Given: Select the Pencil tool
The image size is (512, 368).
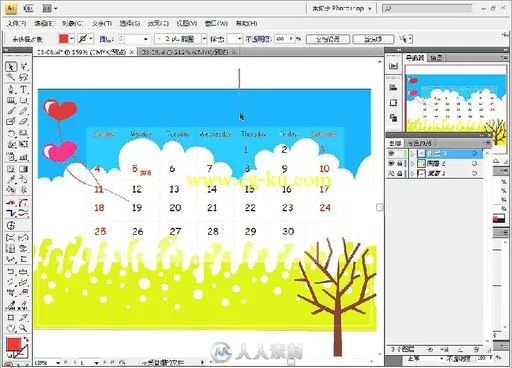Looking at the screenshot, I should (x=24, y=111).
